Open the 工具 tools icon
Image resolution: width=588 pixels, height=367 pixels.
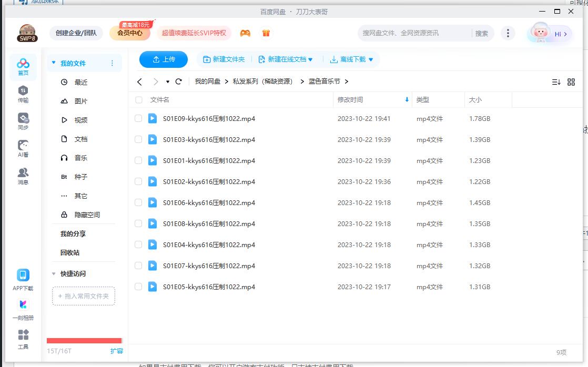click(x=23, y=339)
